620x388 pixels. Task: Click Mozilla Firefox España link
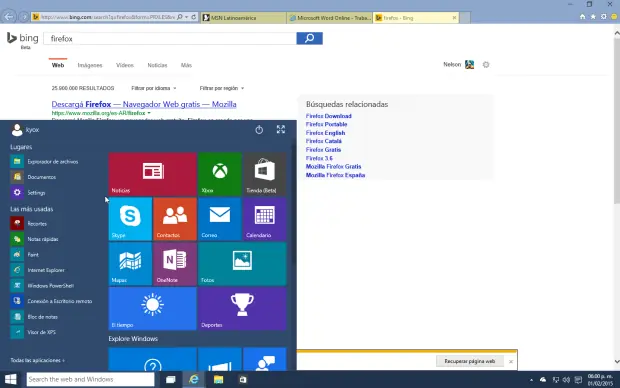click(x=335, y=175)
